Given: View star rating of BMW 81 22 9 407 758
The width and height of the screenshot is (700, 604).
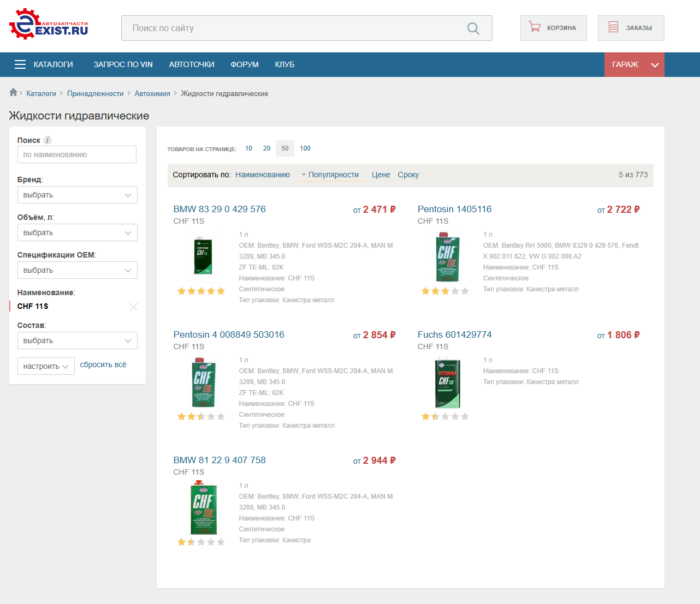Looking at the screenshot, I should tap(201, 542).
